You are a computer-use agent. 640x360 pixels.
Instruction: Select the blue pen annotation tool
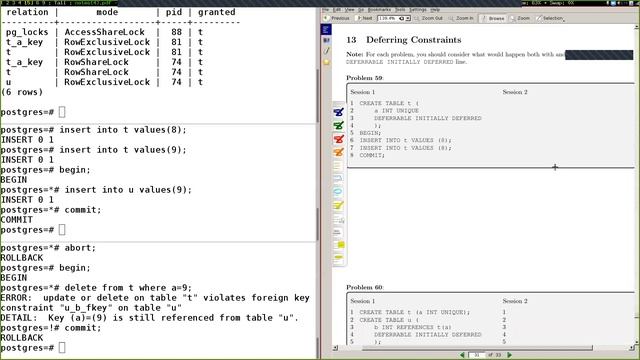coord(338,112)
